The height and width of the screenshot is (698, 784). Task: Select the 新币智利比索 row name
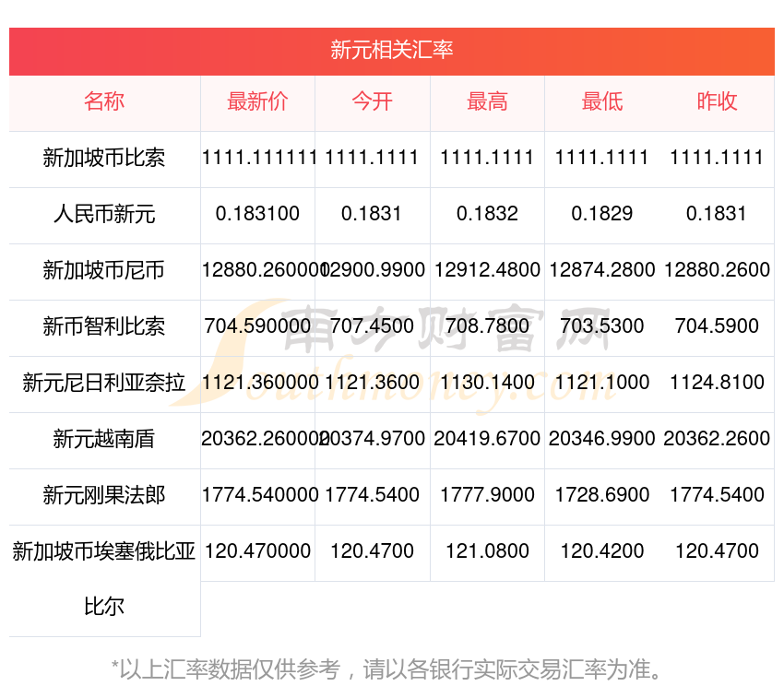(x=104, y=326)
